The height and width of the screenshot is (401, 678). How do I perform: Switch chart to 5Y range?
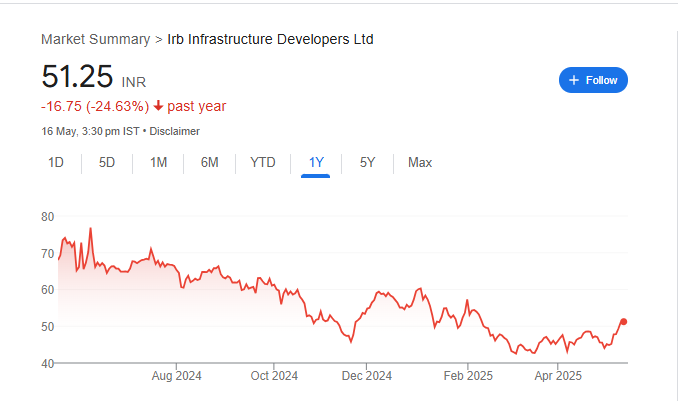click(x=367, y=163)
